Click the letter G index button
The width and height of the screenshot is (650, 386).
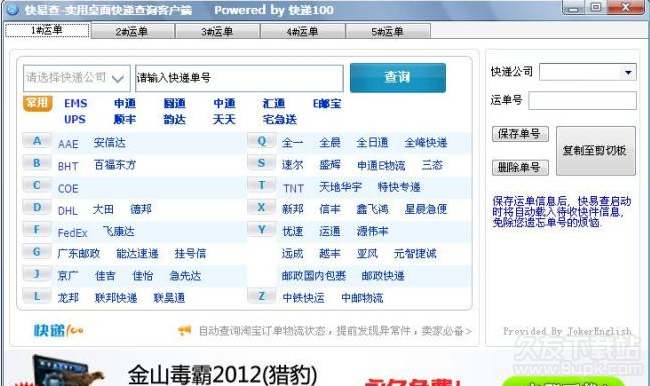tap(37, 252)
